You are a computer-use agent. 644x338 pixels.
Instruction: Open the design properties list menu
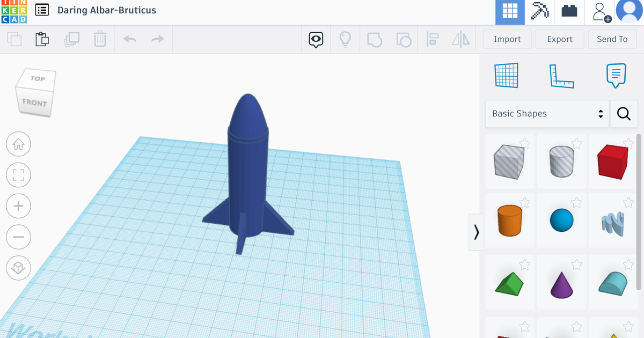click(x=41, y=10)
